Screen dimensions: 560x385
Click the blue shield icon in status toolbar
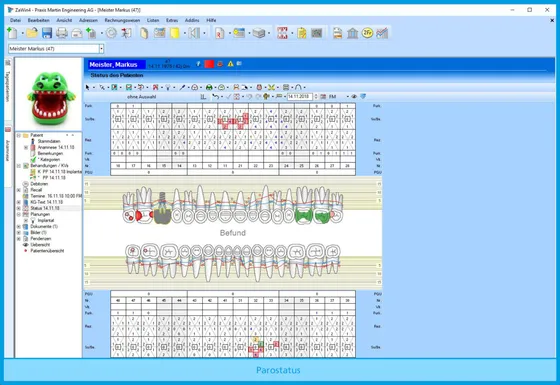pos(363,96)
